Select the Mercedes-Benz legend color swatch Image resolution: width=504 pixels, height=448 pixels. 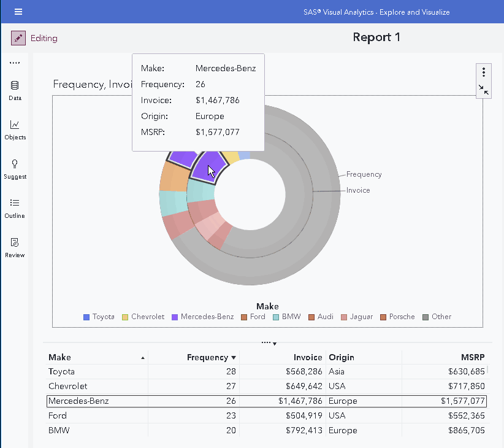pyautogui.click(x=175, y=317)
